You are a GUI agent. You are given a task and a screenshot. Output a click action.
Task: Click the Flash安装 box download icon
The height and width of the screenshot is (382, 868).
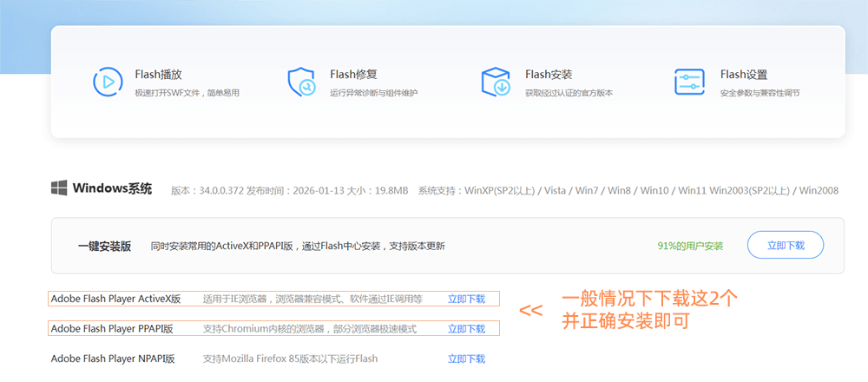(x=496, y=82)
